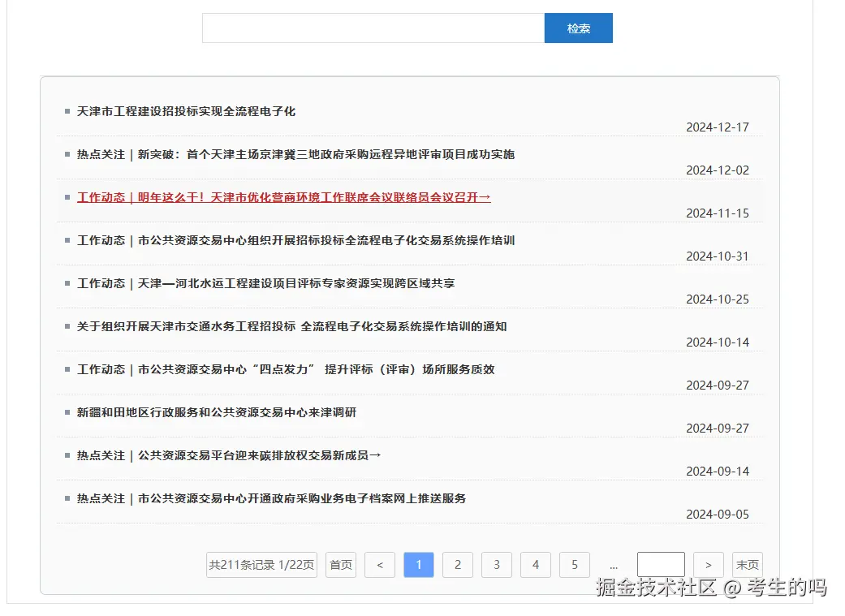Open article about "四点发力" 提升评标场所服务质效
Screen dimensions: 845x616
pos(287,370)
